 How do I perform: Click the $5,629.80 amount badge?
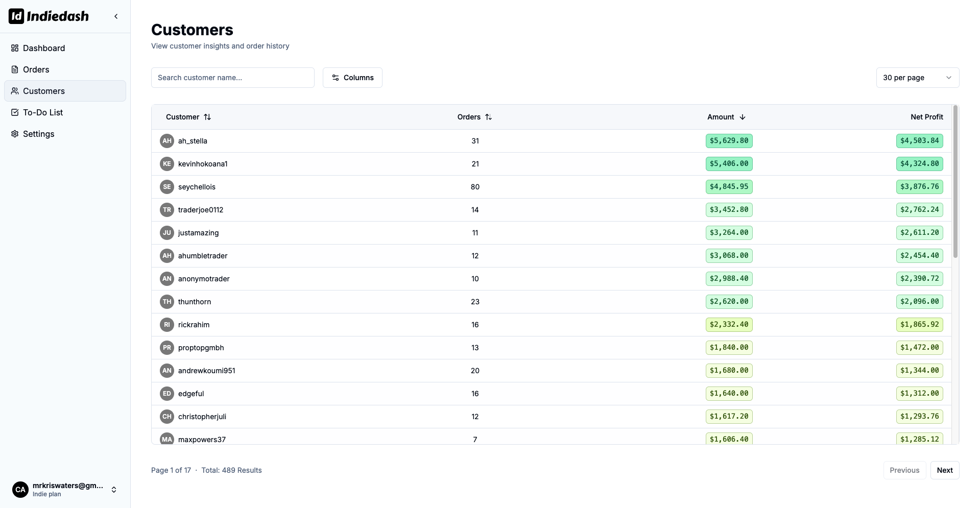[x=729, y=141]
